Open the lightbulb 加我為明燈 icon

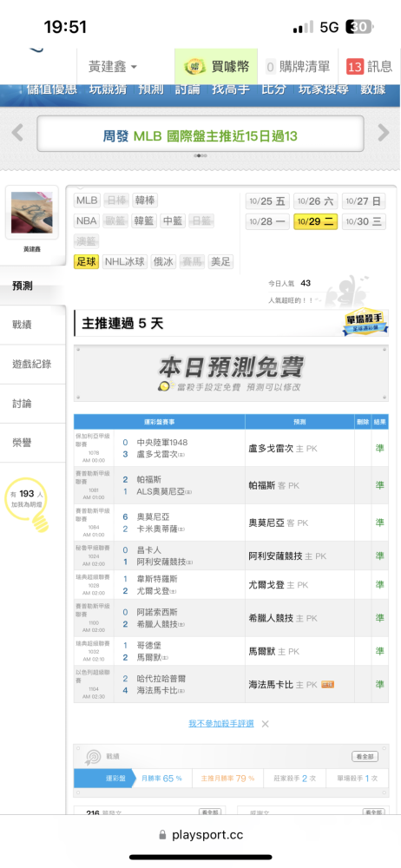[x=27, y=503]
